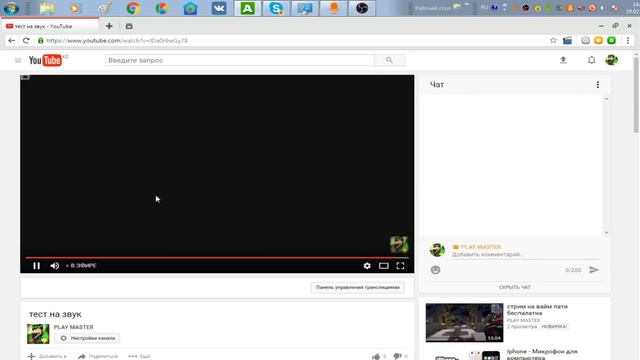Click the page vertical scrollbar

[x=636, y=95]
